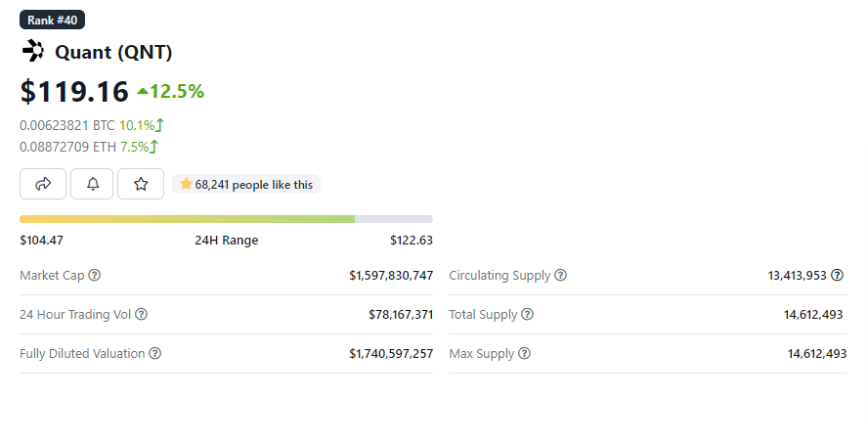Viewport: 868px width, 442px height.
Task: Click the 68,241 people like this badge
Action: tap(246, 184)
